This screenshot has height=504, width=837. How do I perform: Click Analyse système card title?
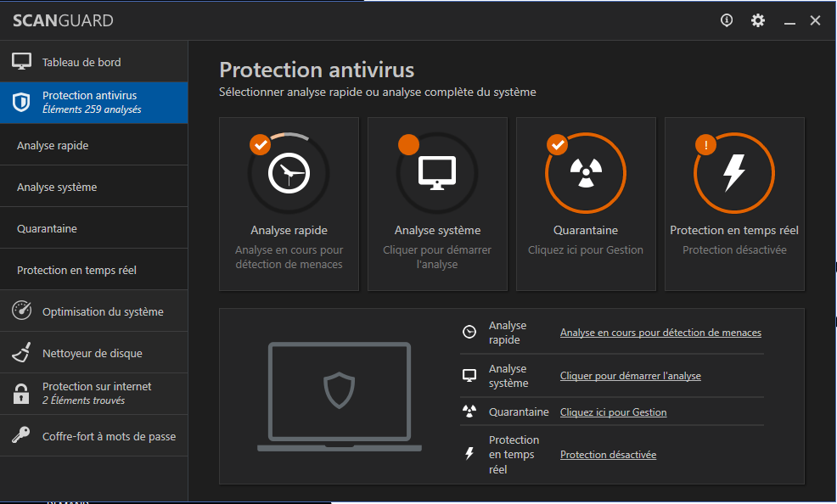tap(437, 231)
